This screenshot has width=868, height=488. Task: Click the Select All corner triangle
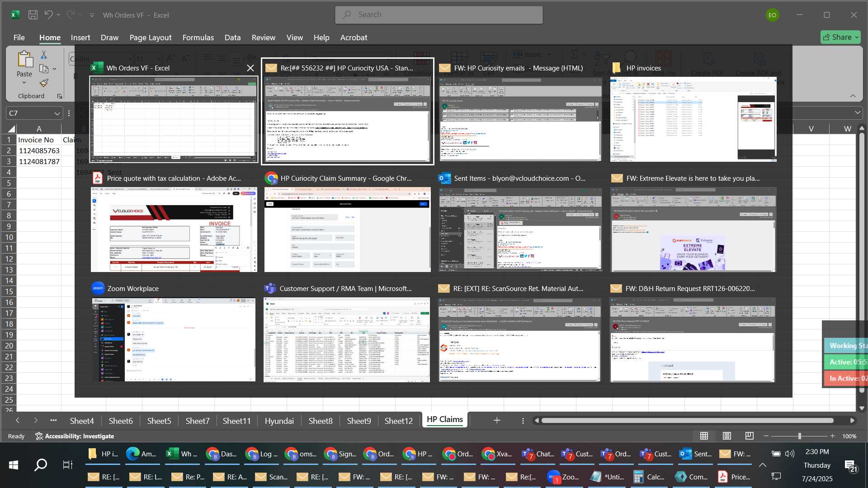[11, 129]
